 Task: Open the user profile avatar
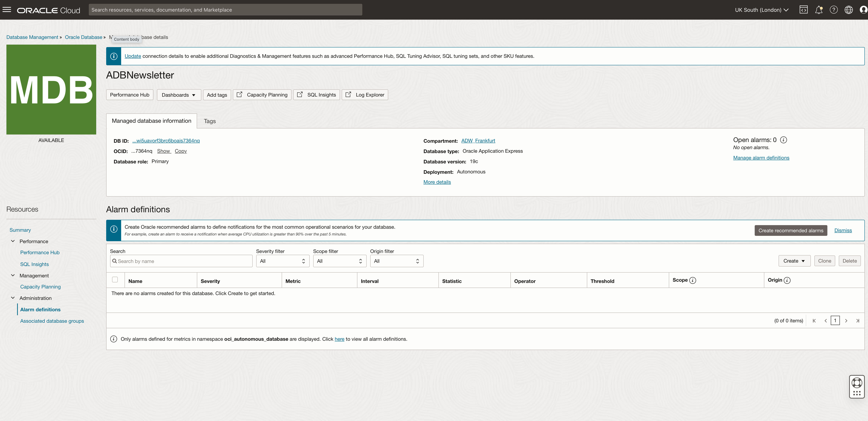[863, 10]
